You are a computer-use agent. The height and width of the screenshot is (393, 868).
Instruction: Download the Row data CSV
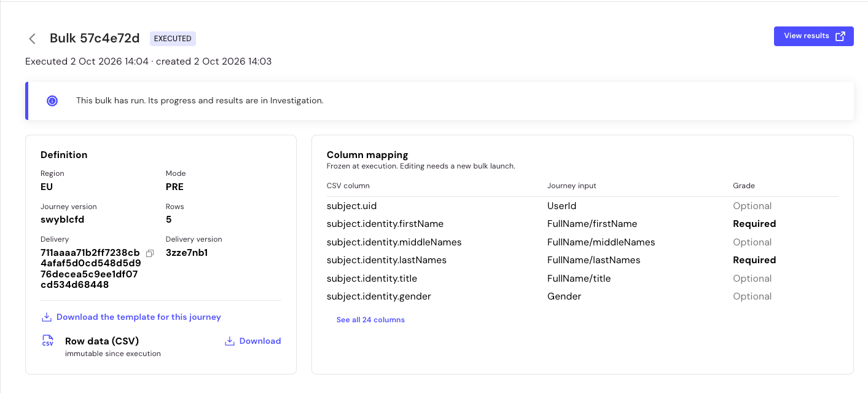click(253, 341)
